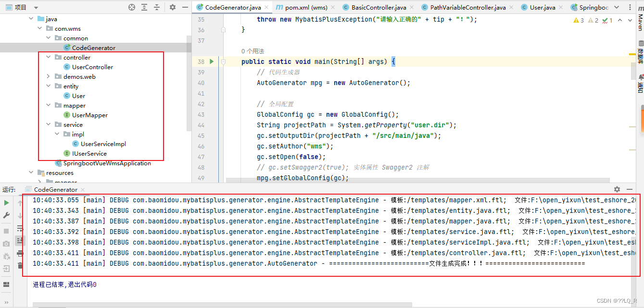
Task: Select opened file with the crosshair locate icon
Action: (131, 8)
